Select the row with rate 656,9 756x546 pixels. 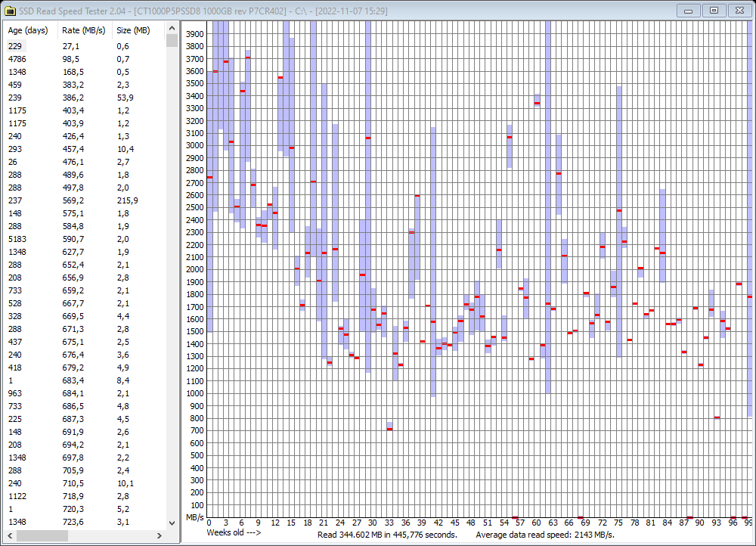[x=85, y=278]
